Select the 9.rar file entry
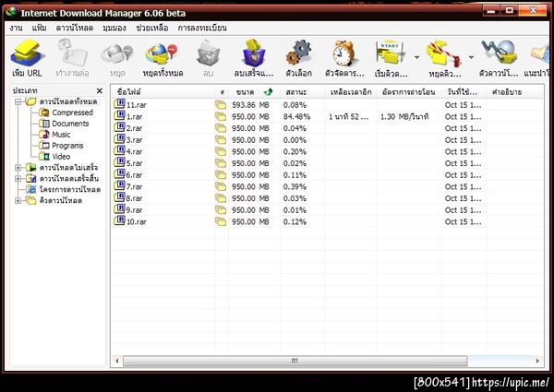 (134, 209)
